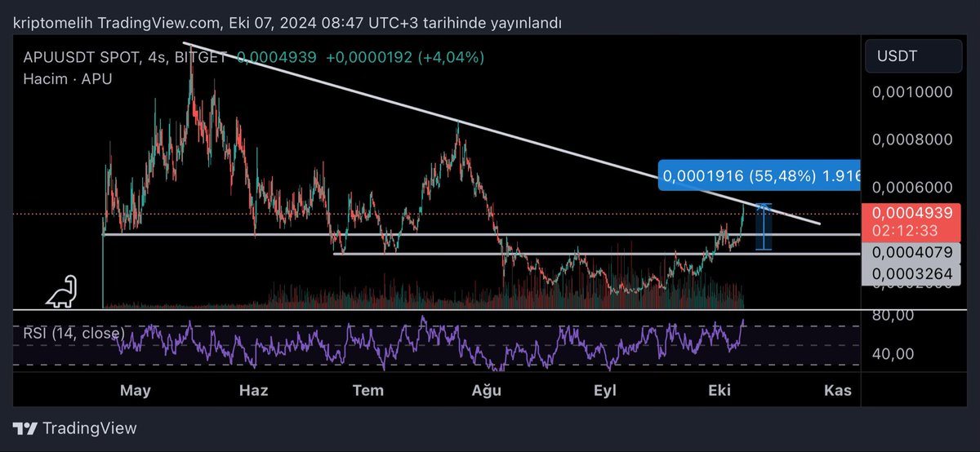Click the Tem label on time axis
Viewport: 980px width, 452px height.
tap(368, 391)
